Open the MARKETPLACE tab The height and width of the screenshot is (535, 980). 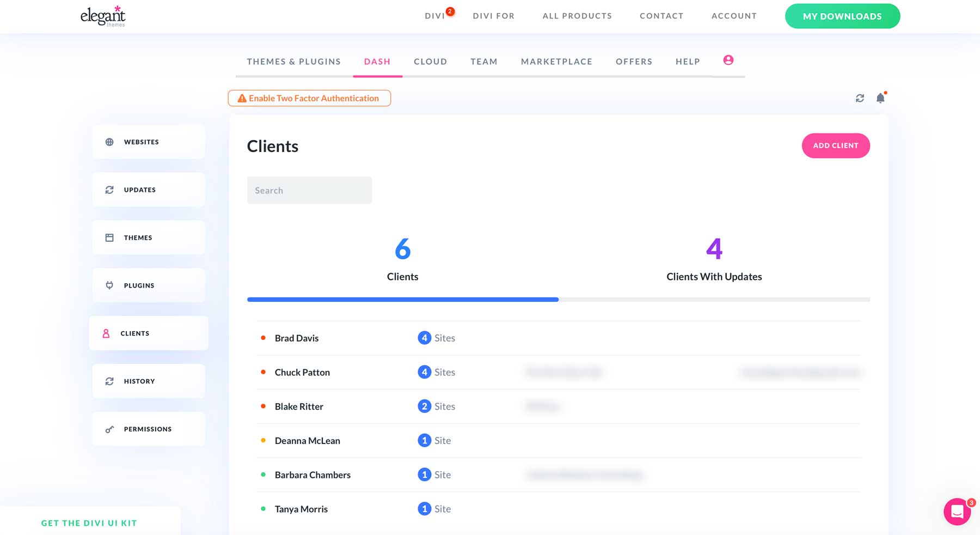[556, 62]
